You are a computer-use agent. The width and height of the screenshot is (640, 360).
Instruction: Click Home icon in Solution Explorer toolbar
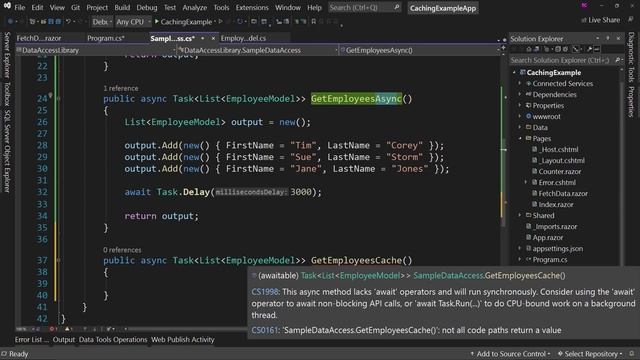529,49
